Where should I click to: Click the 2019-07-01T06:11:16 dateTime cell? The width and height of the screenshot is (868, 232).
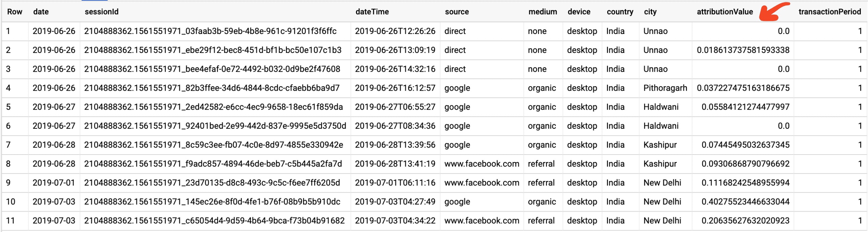coord(395,183)
